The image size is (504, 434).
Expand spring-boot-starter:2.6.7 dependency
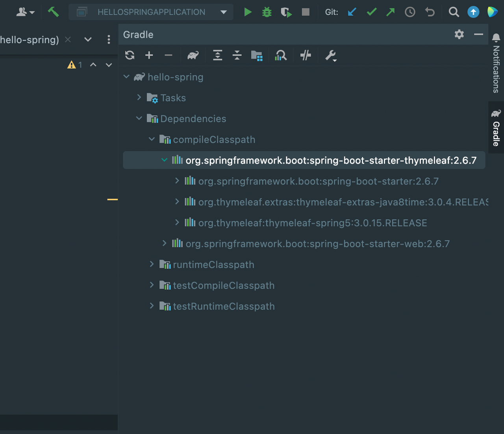(177, 181)
